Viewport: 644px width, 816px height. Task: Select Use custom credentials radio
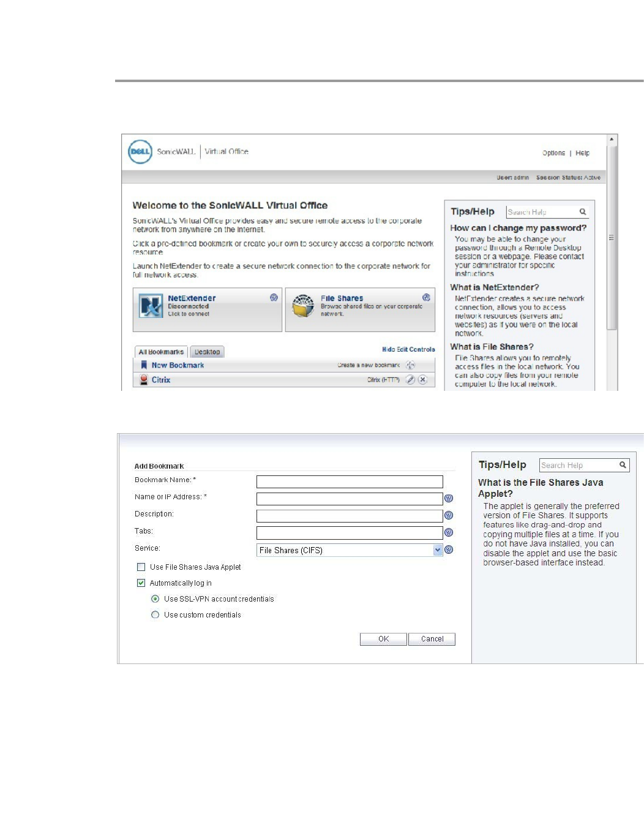coord(155,615)
